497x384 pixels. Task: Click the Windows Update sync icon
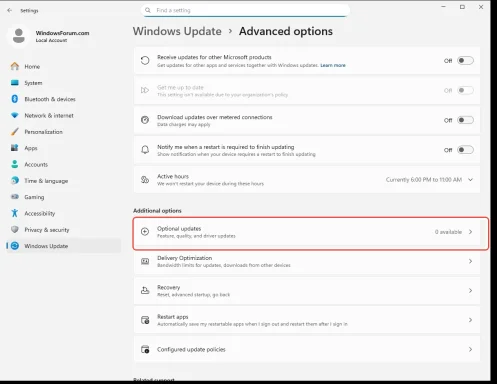pyautogui.click(x=15, y=246)
